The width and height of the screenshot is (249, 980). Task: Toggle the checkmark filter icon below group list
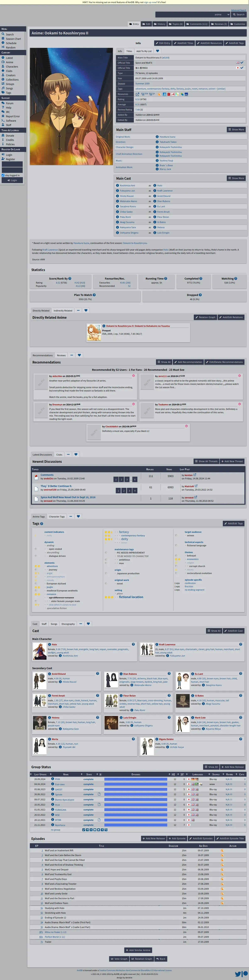(84, 830)
